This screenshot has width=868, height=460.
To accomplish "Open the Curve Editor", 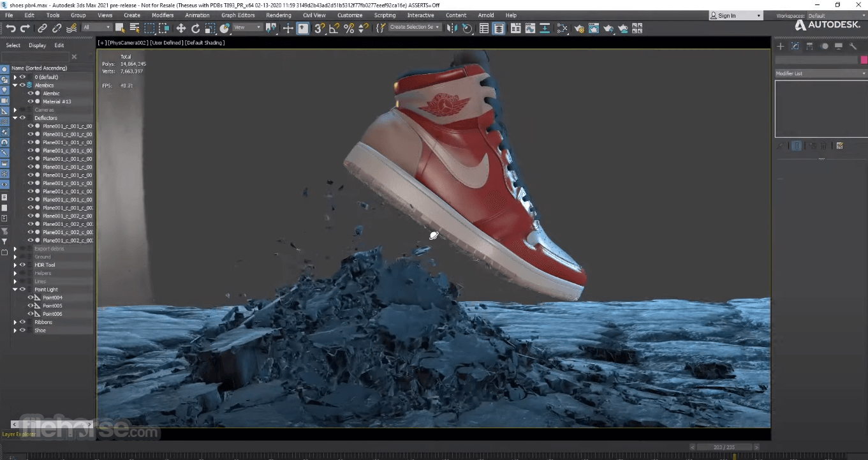I will click(530, 27).
